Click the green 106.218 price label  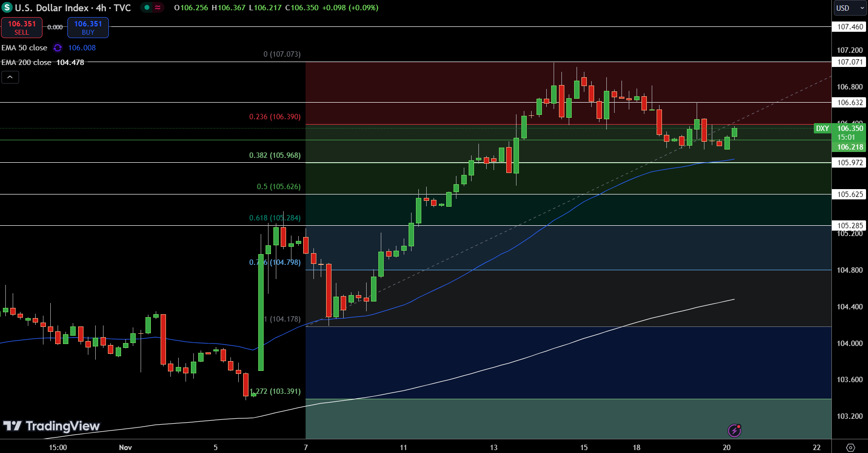(x=850, y=147)
